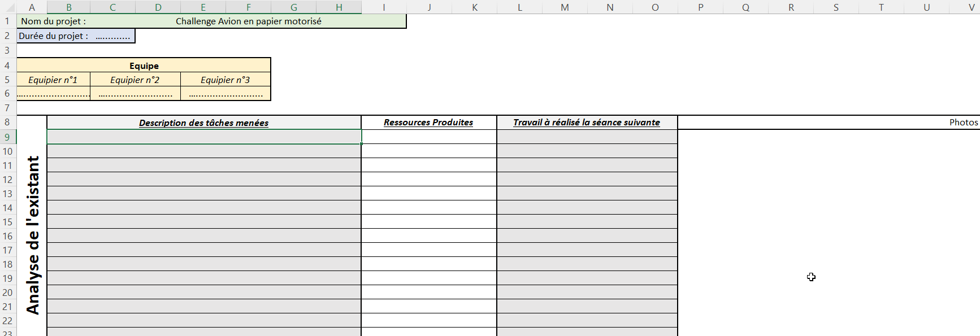Select the 'Description des tâches menées' header

(203, 123)
